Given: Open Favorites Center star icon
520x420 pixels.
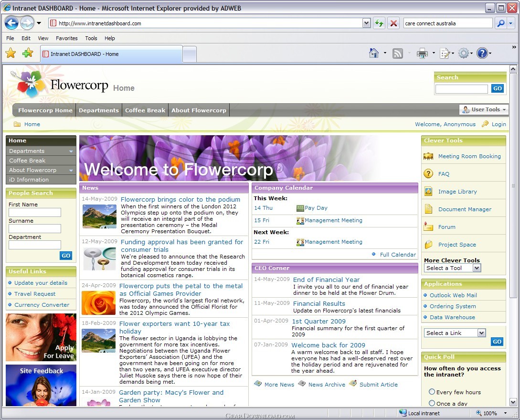Looking at the screenshot, I should point(11,53).
